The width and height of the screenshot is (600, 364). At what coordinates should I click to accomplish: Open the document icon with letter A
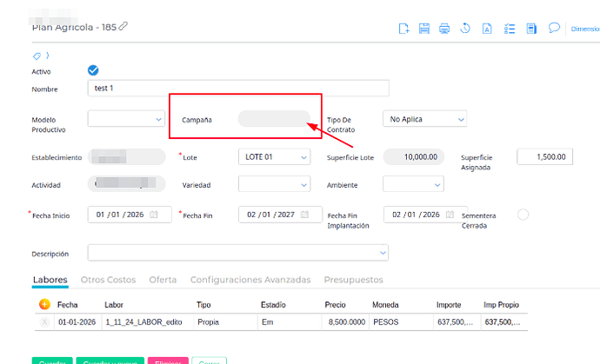coord(487,29)
